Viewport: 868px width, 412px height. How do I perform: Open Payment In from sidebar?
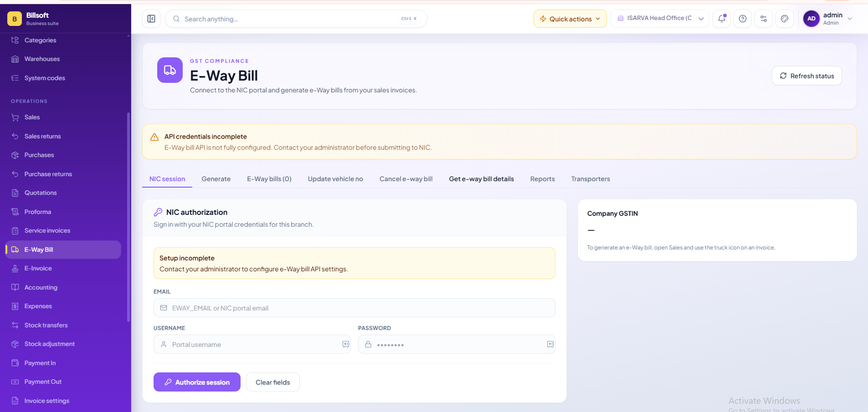click(63, 363)
